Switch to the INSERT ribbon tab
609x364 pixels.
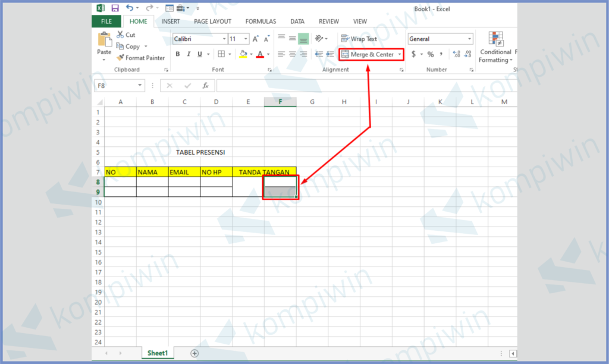point(171,21)
